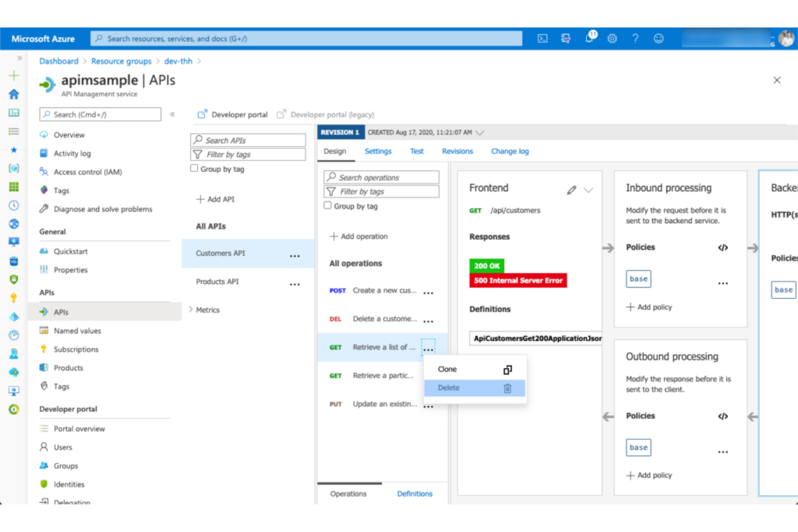
Task: Switch to the Definitions bottom tab
Action: [415, 494]
